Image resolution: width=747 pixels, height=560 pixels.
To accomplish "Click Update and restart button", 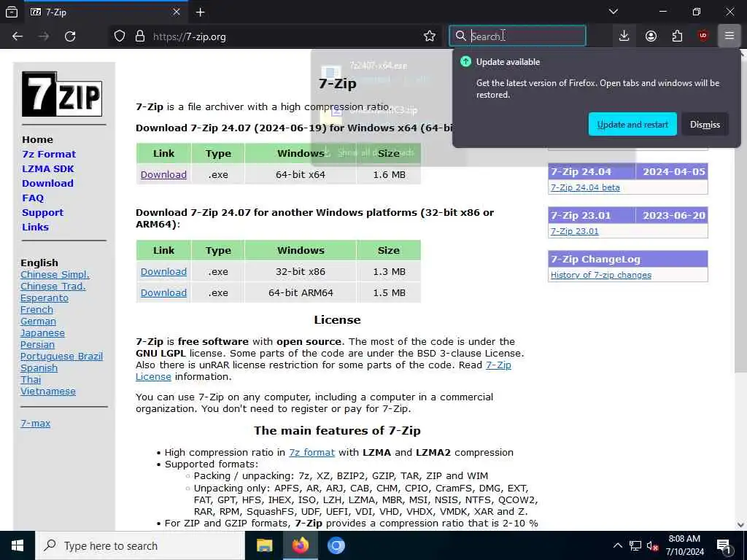I will (632, 124).
